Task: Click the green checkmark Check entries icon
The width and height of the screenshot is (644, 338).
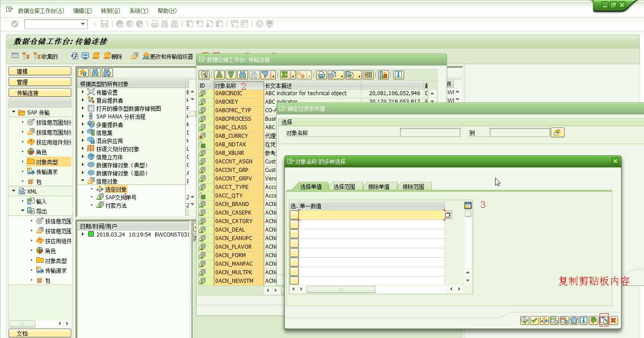Action: pyautogui.click(x=535, y=320)
